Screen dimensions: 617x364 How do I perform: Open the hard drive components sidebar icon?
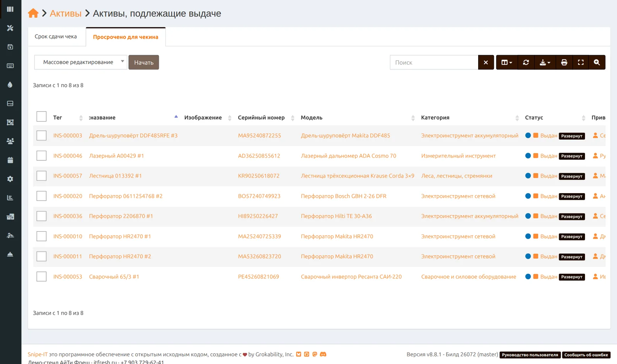(x=10, y=104)
